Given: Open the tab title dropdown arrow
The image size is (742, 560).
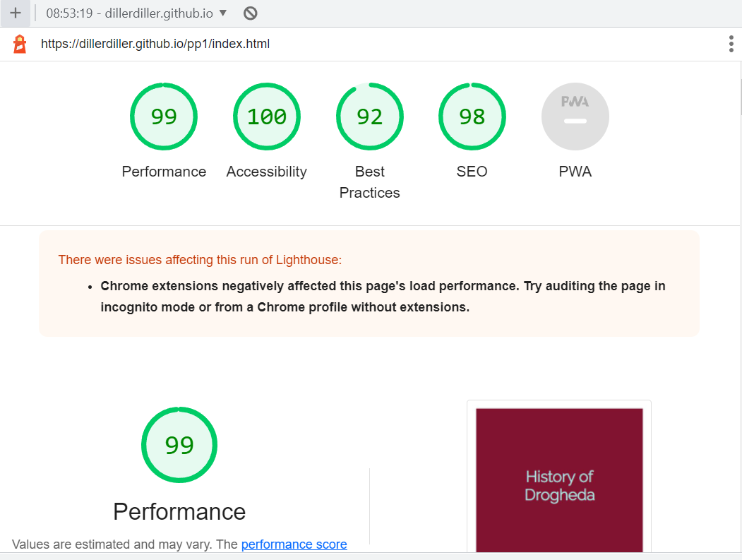Looking at the screenshot, I should click(x=225, y=13).
